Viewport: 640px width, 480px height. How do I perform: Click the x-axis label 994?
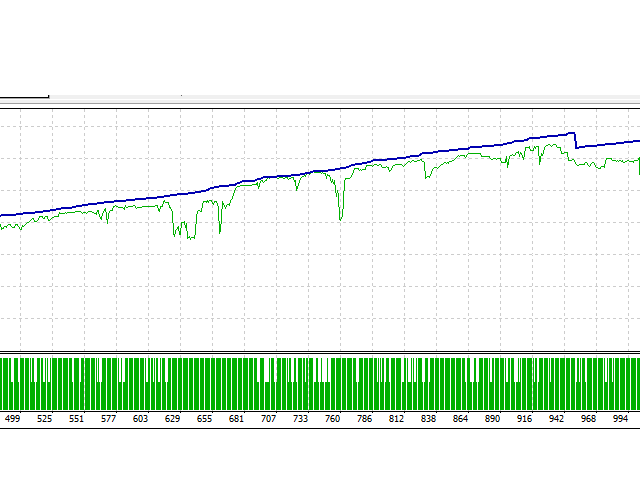(x=620, y=419)
